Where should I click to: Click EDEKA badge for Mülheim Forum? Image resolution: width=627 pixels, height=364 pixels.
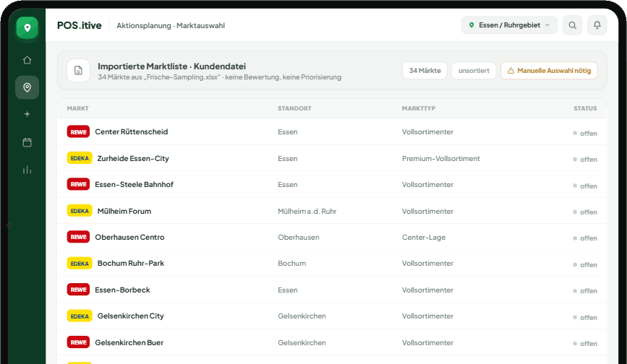(x=80, y=211)
